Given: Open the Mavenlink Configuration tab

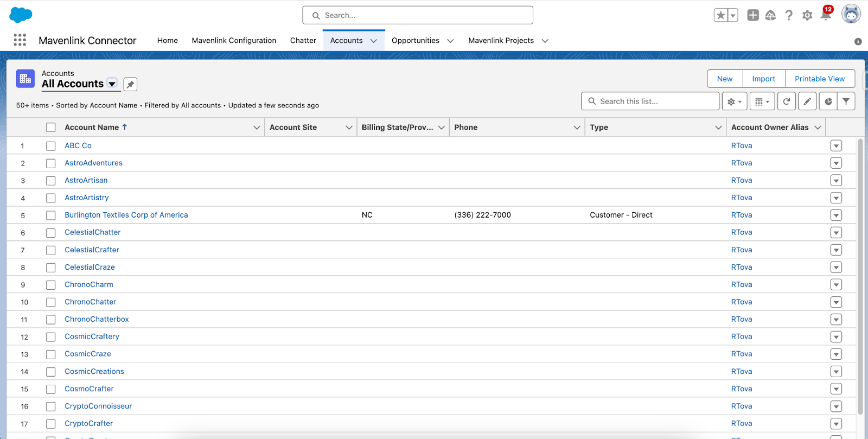Looking at the screenshot, I should pyautogui.click(x=234, y=41).
